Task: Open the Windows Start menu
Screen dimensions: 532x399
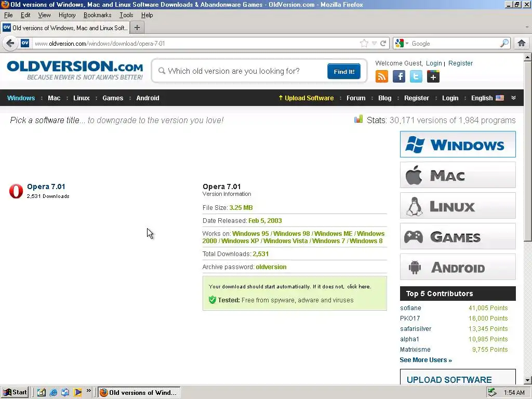Action: tap(15, 393)
